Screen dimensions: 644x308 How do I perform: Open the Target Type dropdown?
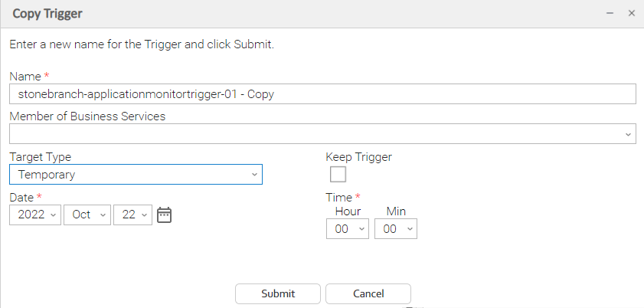click(136, 175)
